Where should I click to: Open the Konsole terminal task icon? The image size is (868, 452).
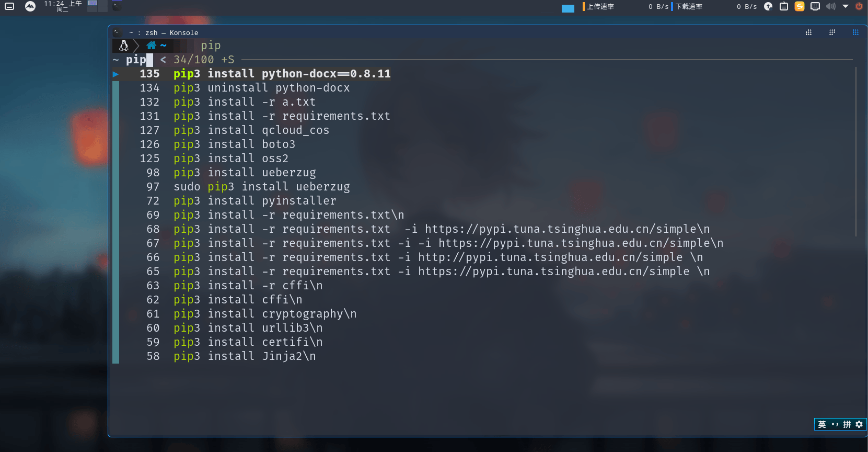[x=117, y=6]
